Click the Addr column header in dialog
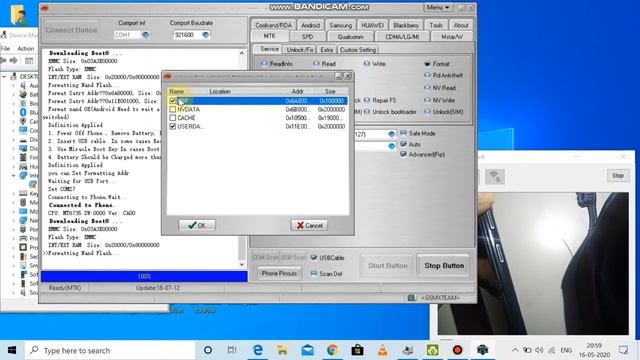The height and width of the screenshot is (360, 640). (297, 91)
